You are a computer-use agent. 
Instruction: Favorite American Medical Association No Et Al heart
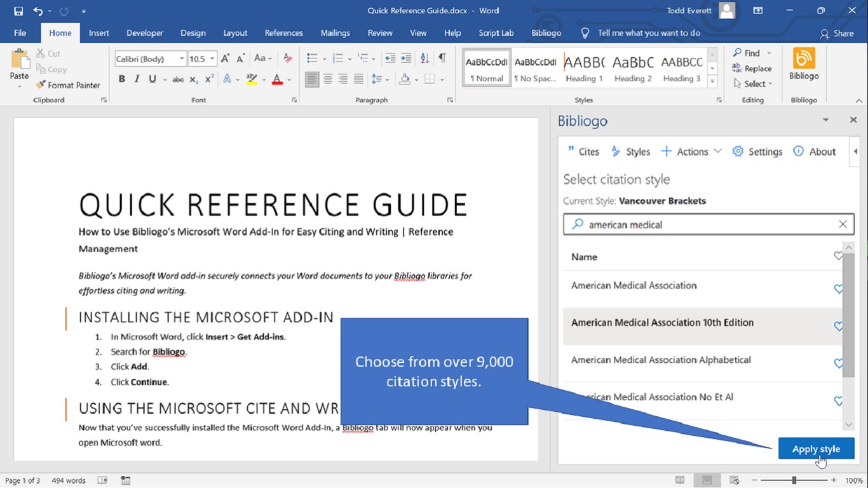tap(838, 401)
